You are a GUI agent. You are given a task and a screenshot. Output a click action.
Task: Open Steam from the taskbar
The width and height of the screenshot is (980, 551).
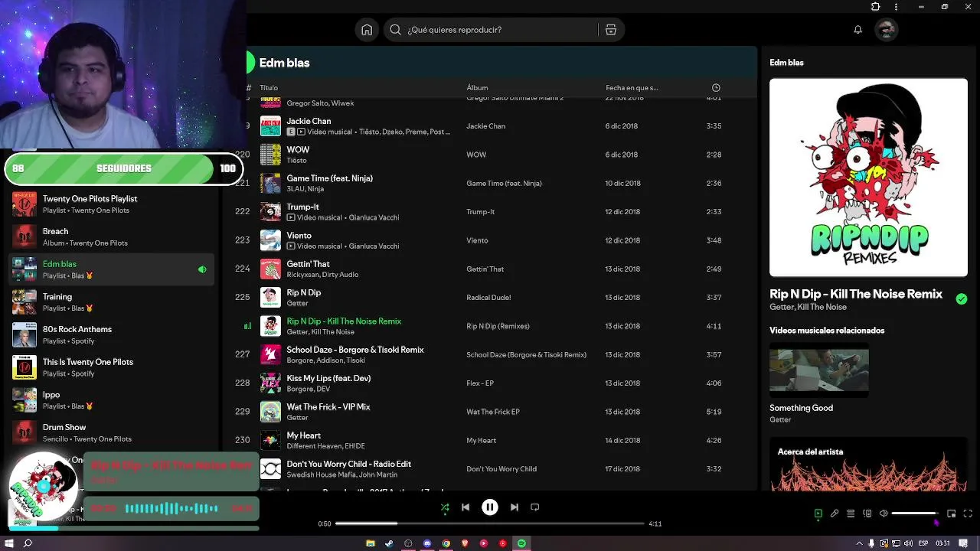389,543
